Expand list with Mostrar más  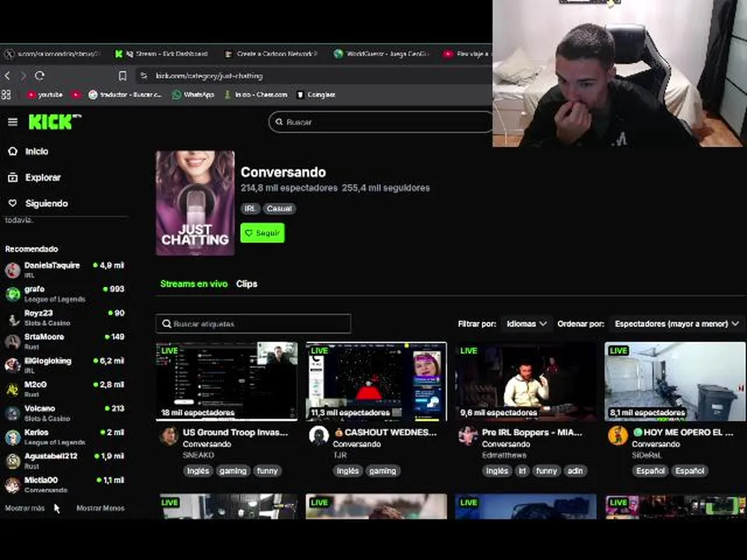click(25, 508)
